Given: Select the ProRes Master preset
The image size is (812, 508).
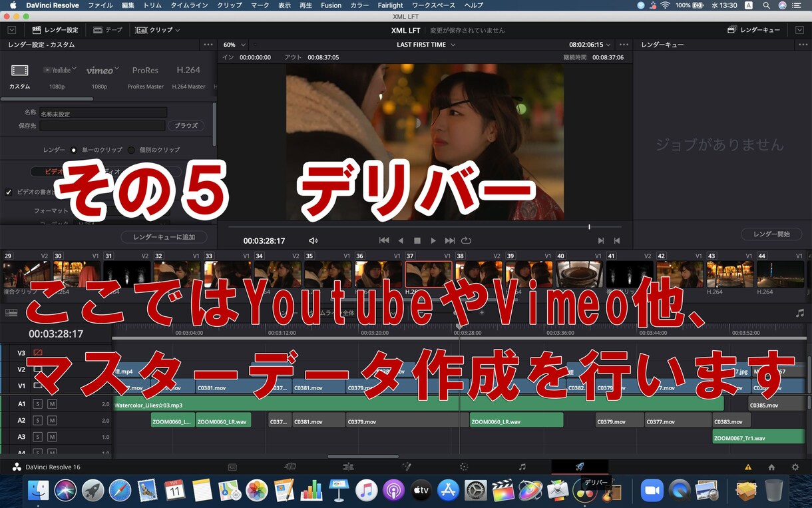Looking at the screenshot, I should point(145,77).
